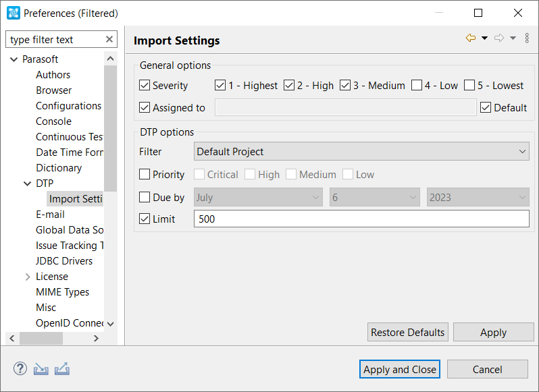Click the tree scroll-left arrow

pos(12,339)
